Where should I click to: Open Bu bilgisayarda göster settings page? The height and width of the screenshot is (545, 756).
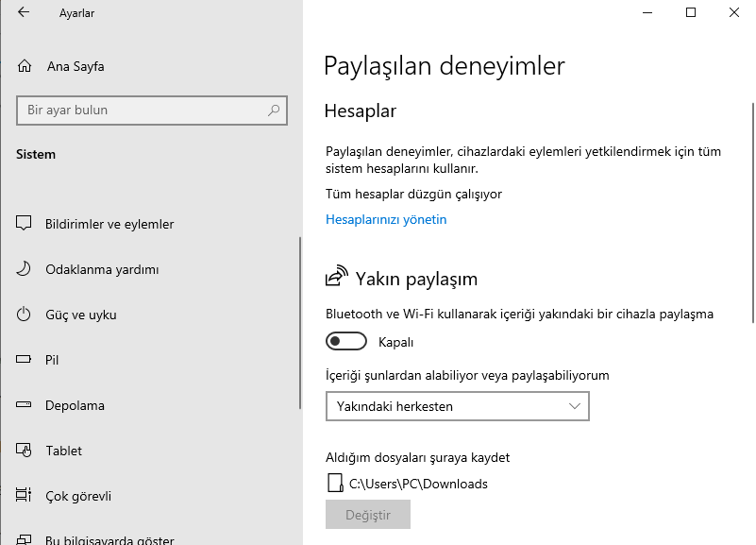pyautogui.click(x=109, y=540)
